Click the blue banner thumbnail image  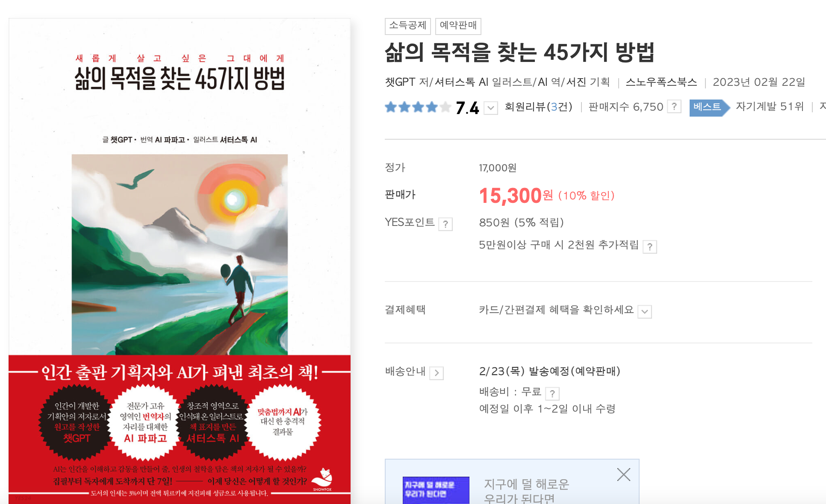[436, 490]
